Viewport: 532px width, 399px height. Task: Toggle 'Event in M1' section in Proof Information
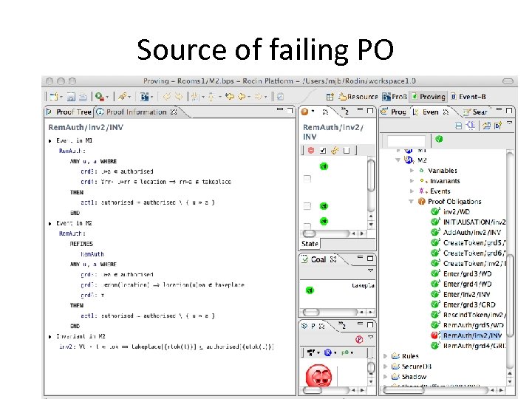(x=50, y=140)
